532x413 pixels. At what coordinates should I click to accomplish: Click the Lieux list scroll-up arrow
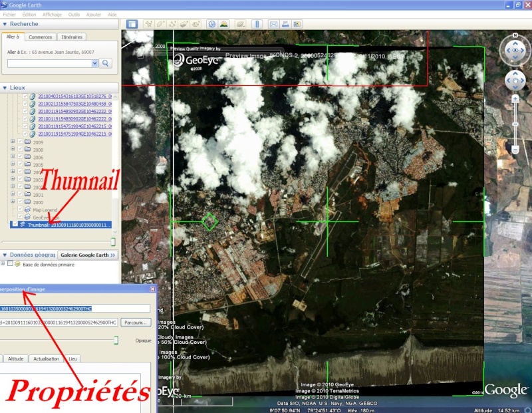(x=115, y=96)
